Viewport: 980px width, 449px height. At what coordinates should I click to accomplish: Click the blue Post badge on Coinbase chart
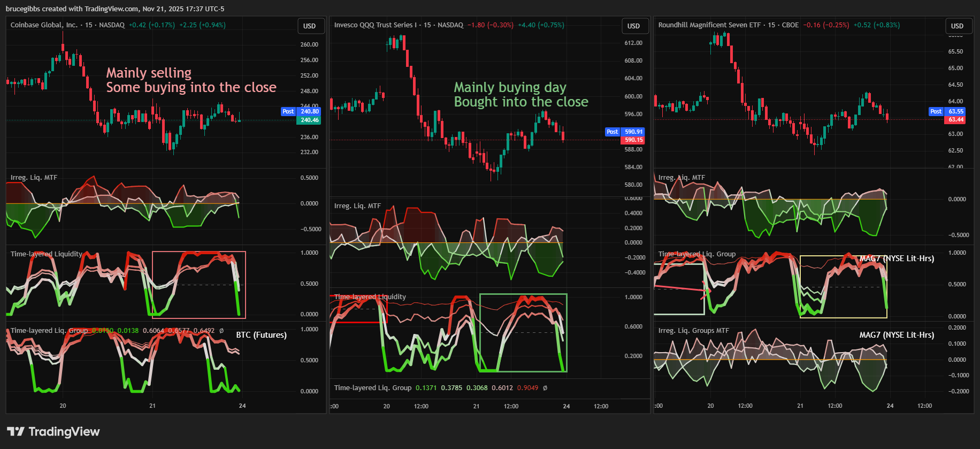[x=288, y=112]
